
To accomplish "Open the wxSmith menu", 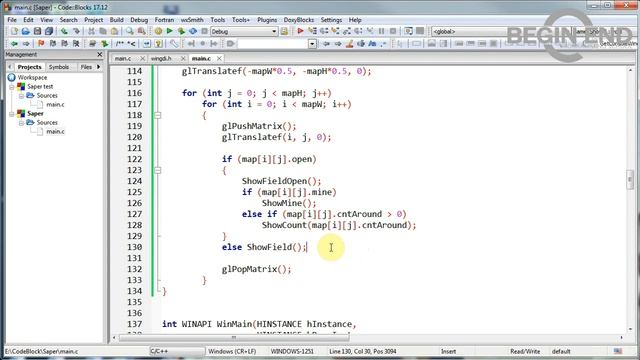I will (192, 20).
